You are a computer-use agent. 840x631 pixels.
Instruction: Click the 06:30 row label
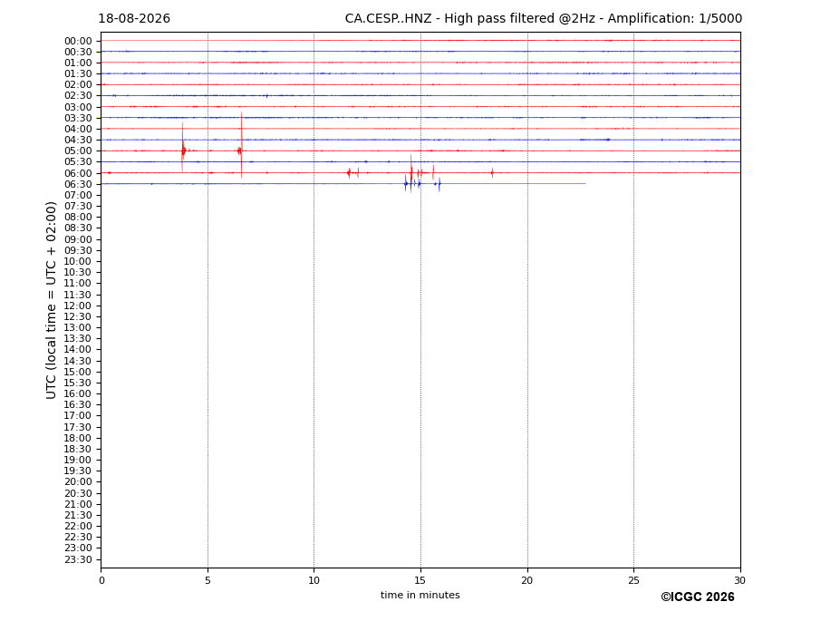(x=78, y=184)
